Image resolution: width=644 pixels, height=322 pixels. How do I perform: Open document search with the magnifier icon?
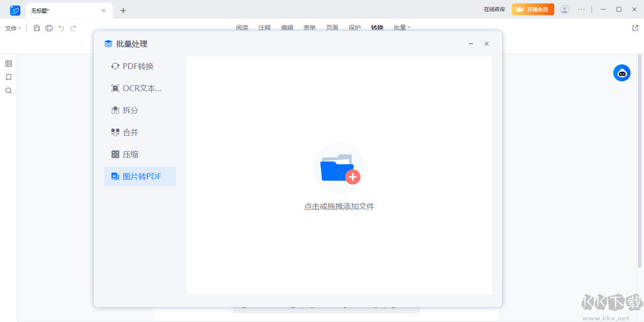coord(8,91)
